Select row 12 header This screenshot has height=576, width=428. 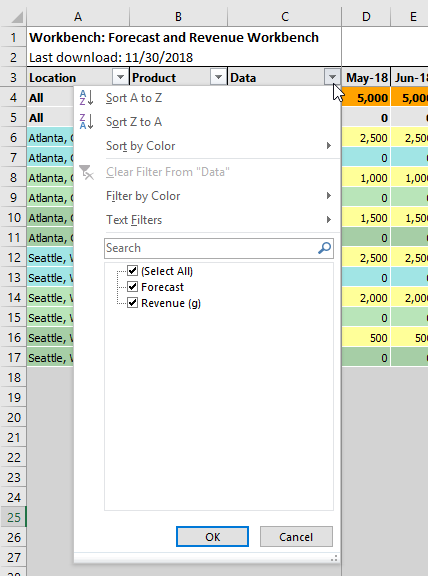click(x=14, y=258)
